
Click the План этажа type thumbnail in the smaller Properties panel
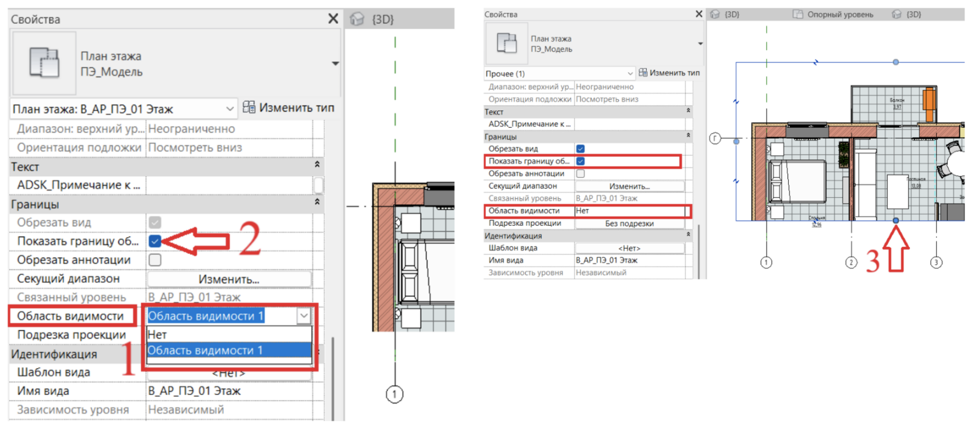pyautogui.click(x=506, y=43)
